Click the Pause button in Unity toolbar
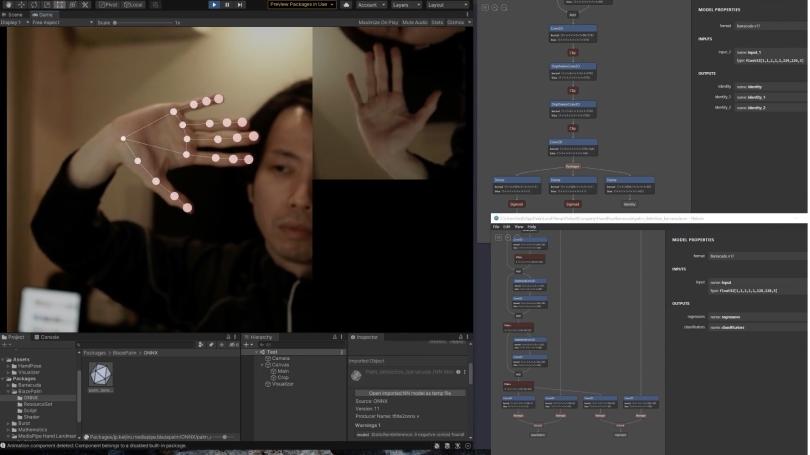This screenshot has height=455, width=810. (227, 5)
